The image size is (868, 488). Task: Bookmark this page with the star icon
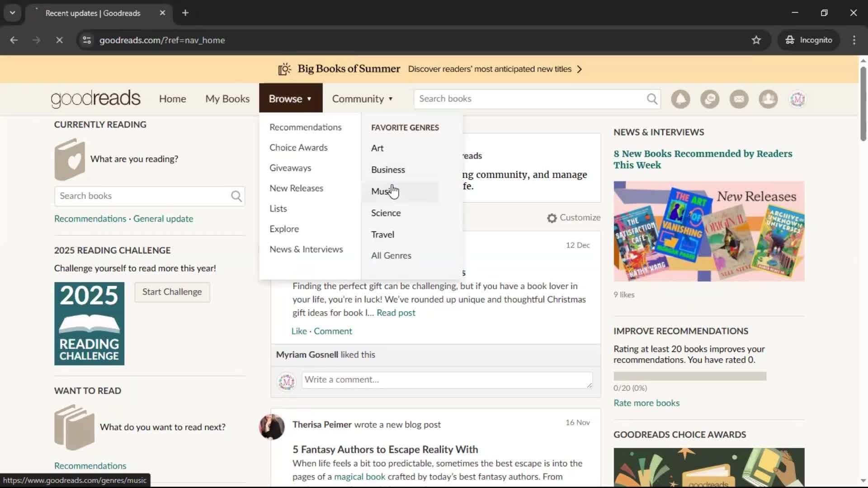(x=756, y=40)
